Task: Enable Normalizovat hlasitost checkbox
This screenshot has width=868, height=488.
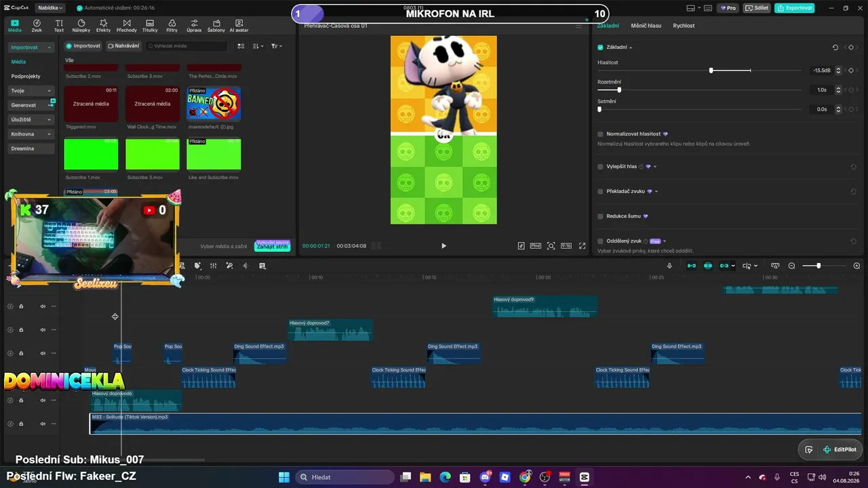Action: [600, 134]
